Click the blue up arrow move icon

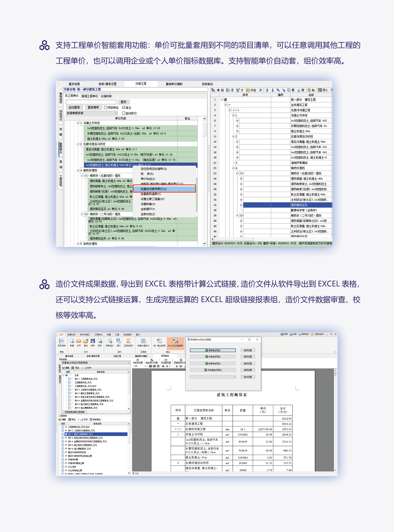(267, 90)
